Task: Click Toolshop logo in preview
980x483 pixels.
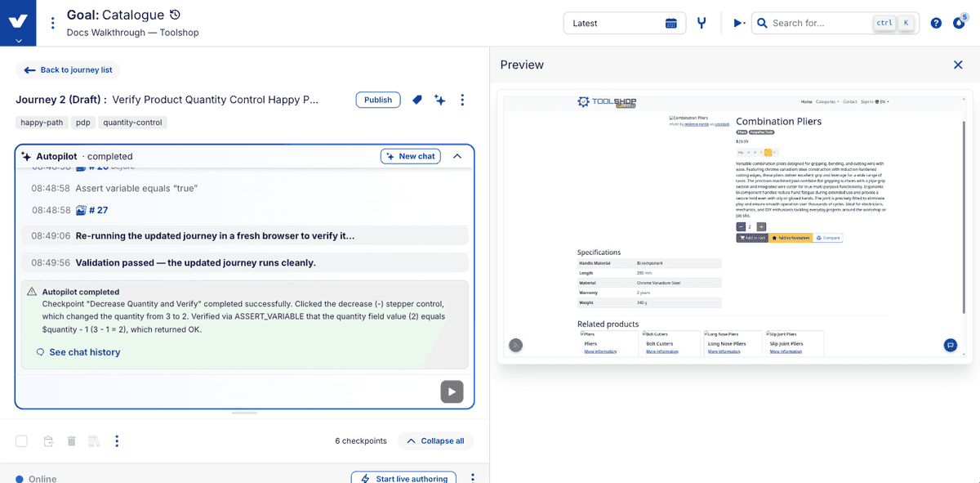Action: click(607, 102)
